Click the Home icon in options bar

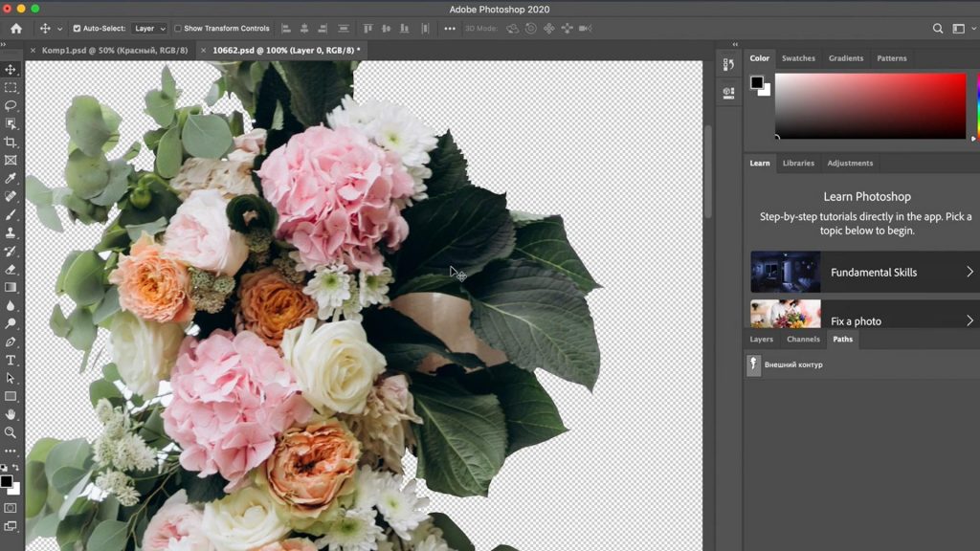click(x=15, y=29)
